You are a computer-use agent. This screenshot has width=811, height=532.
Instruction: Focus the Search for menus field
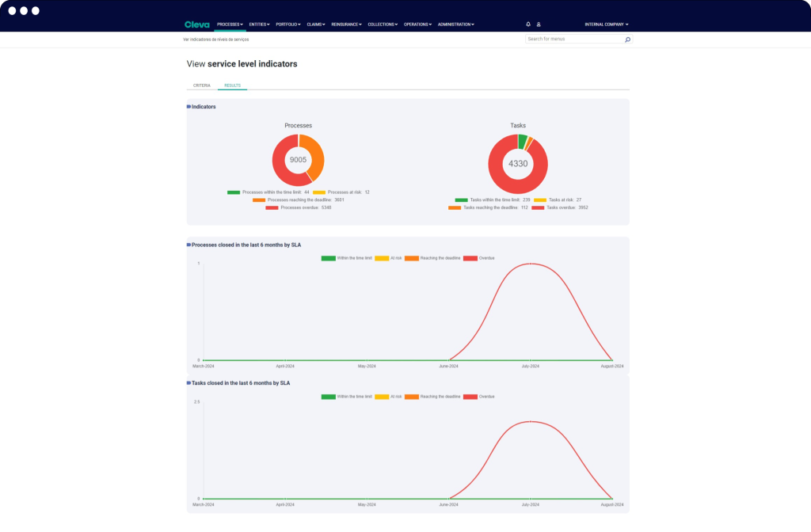coord(575,40)
